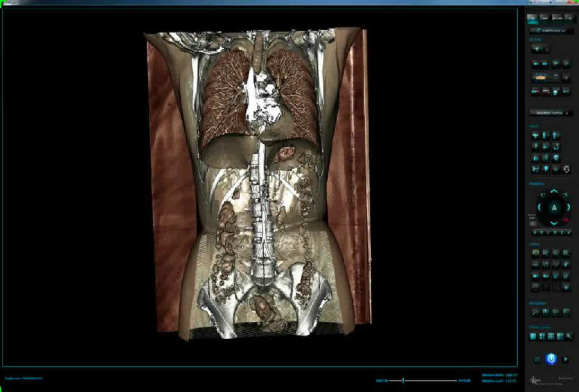Click the single-view display layout icon

tap(533, 336)
